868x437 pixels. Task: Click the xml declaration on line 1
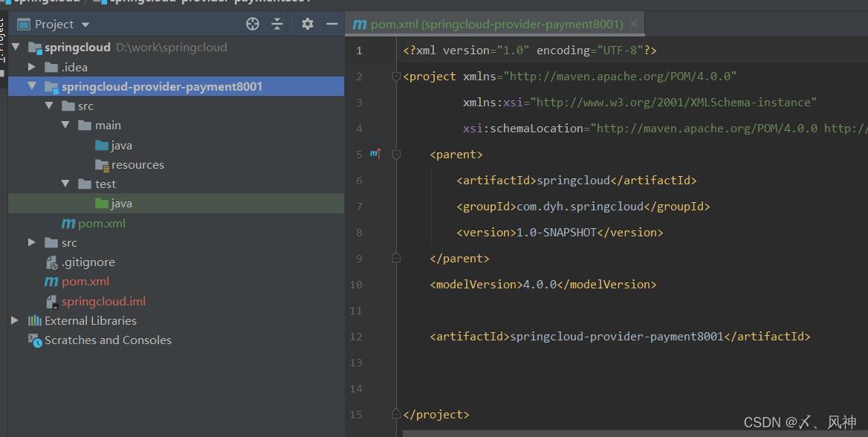pos(530,51)
